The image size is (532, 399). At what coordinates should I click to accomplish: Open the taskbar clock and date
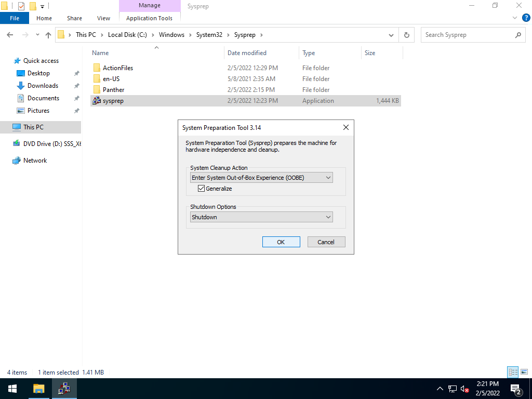click(x=487, y=389)
